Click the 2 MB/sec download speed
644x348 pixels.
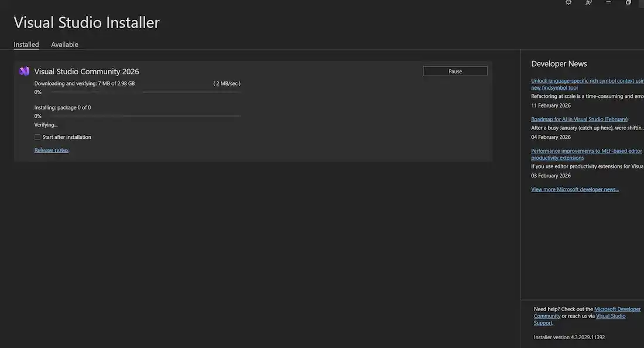click(x=227, y=83)
